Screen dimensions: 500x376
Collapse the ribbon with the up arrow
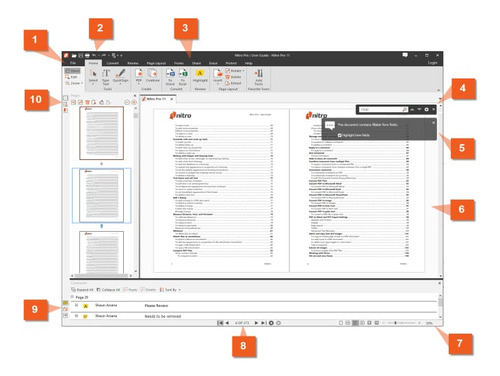point(438,90)
